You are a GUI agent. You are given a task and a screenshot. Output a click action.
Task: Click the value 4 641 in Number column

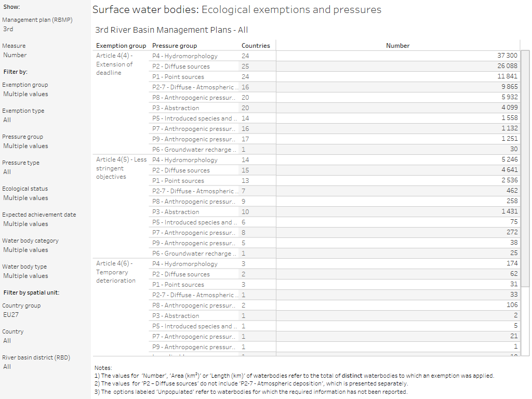[509, 170]
